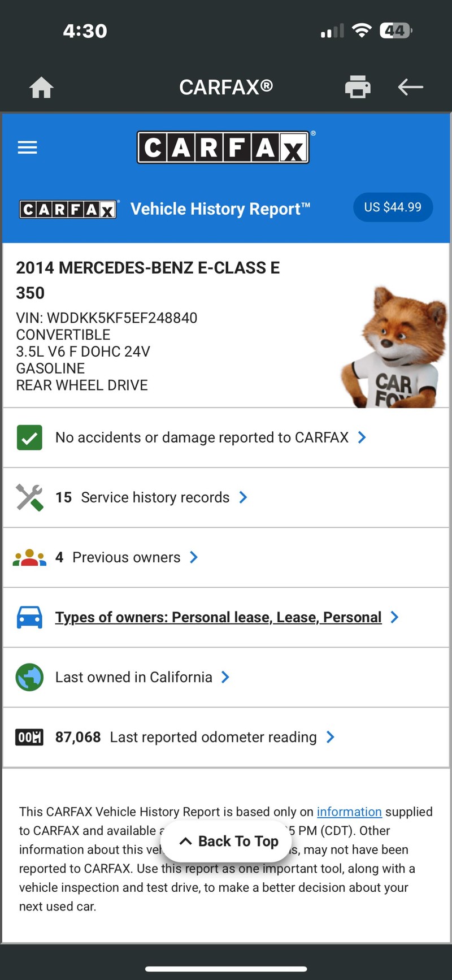Tap the globe icon beside Last owned
The height and width of the screenshot is (980, 452).
[29, 677]
